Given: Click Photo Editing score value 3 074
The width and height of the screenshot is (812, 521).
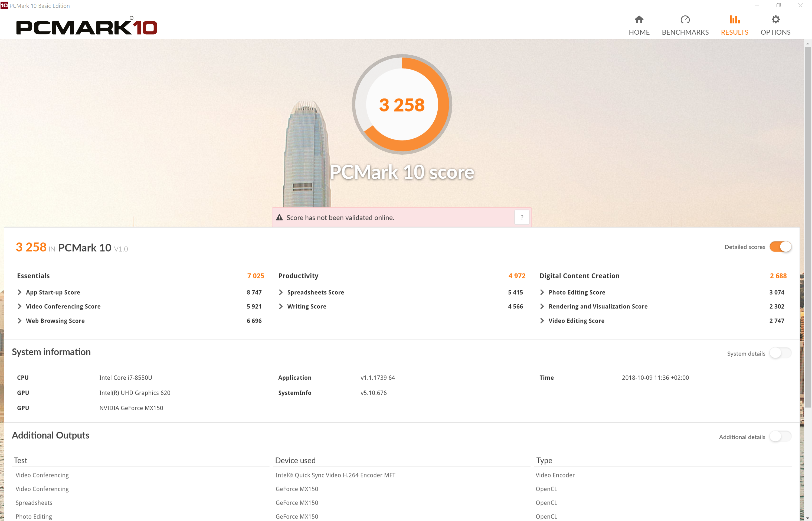Looking at the screenshot, I should pos(777,292).
